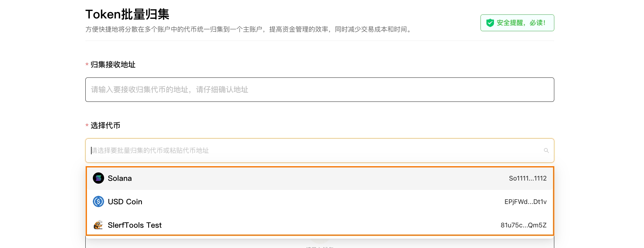
Task: Click the Token批量归集 page heading
Action: coord(127,14)
